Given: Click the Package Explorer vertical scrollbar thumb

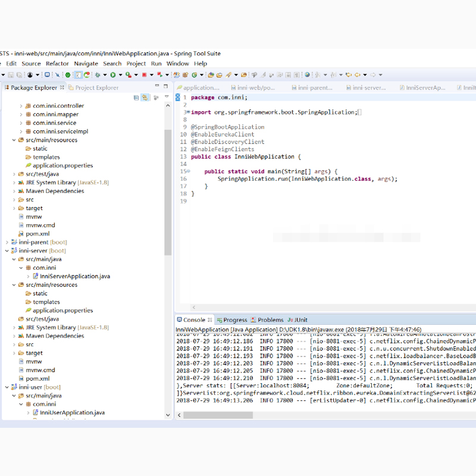Looking at the screenshot, I should [168, 192].
